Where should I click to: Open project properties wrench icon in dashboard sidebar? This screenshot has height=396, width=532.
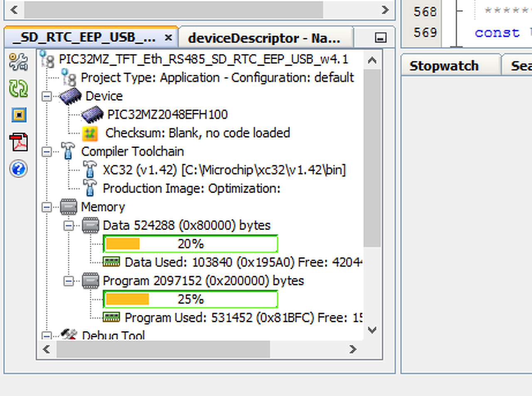coord(18,62)
